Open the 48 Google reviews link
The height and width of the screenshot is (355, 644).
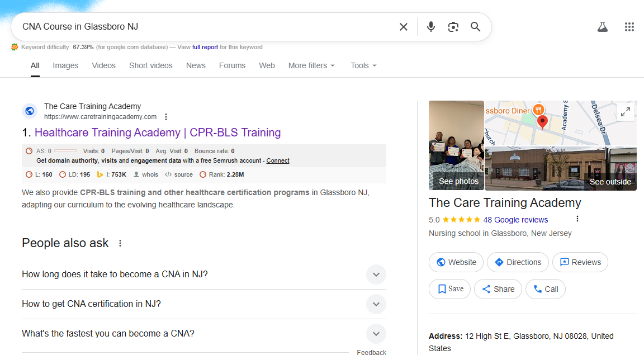click(515, 220)
